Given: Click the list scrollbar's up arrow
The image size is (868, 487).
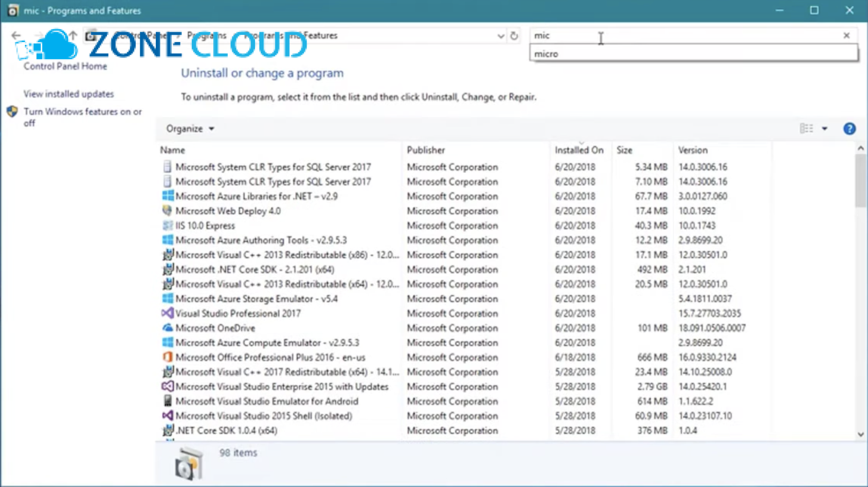Looking at the screenshot, I should coord(861,148).
